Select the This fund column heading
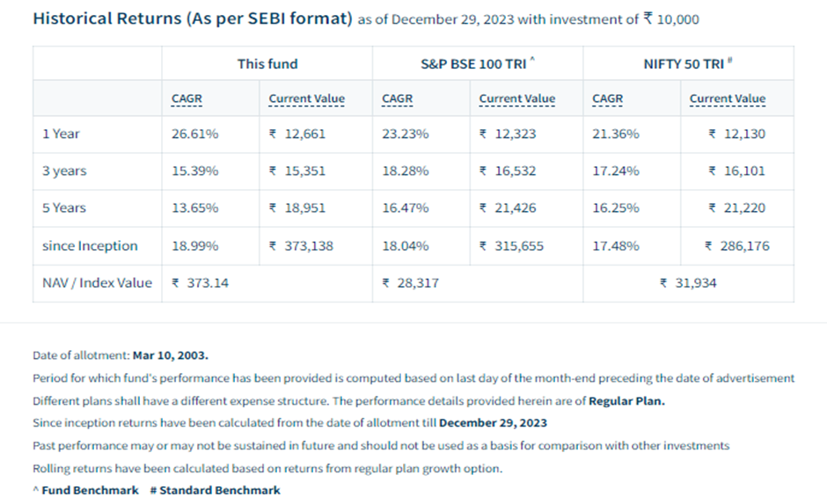827x504 pixels. [x=267, y=64]
